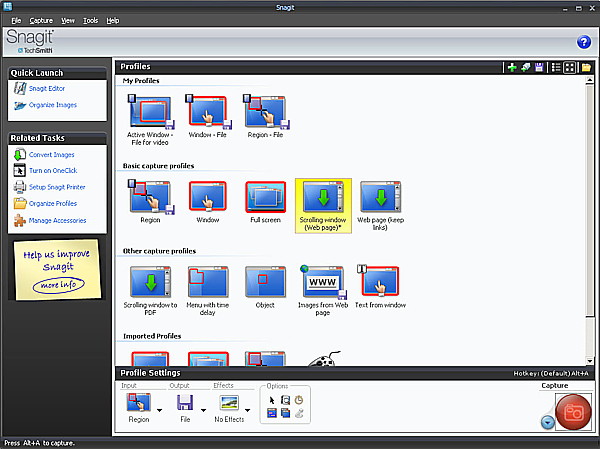Switch Profiles to list view

(556, 68)
